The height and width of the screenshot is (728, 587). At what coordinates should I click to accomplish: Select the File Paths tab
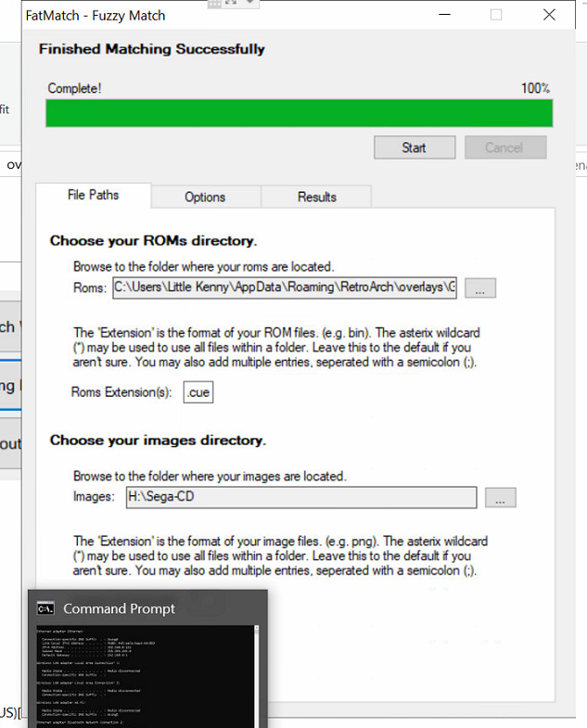pos(93,196)
